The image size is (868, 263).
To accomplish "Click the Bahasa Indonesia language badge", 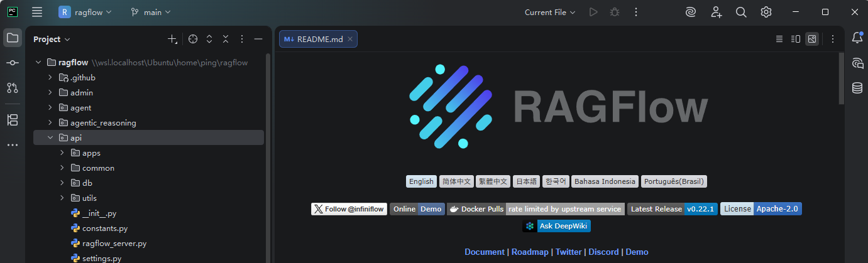I will (605, 181).
